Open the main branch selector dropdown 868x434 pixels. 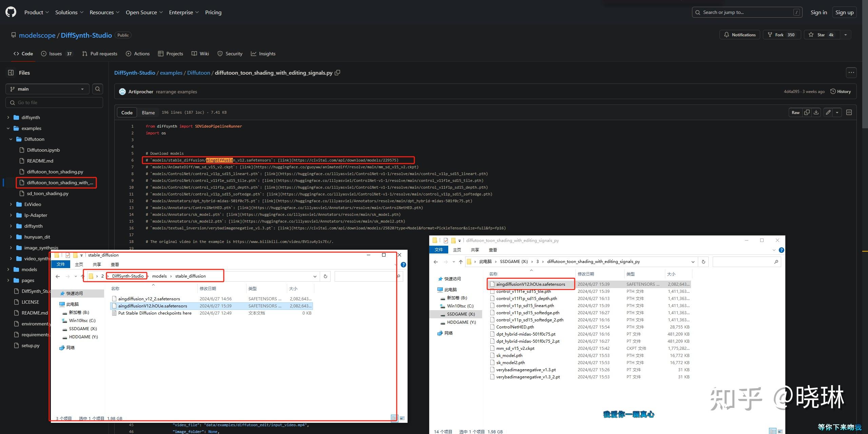[47, 89]
